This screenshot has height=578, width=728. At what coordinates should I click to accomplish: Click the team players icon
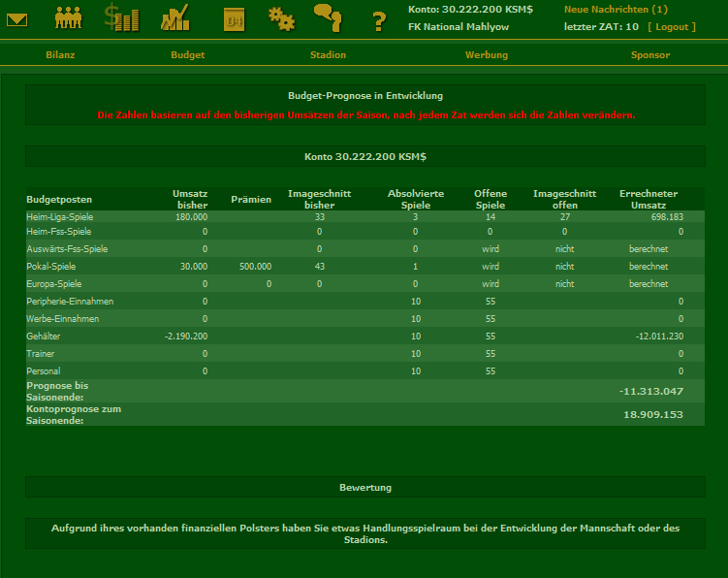pos(69,17)
